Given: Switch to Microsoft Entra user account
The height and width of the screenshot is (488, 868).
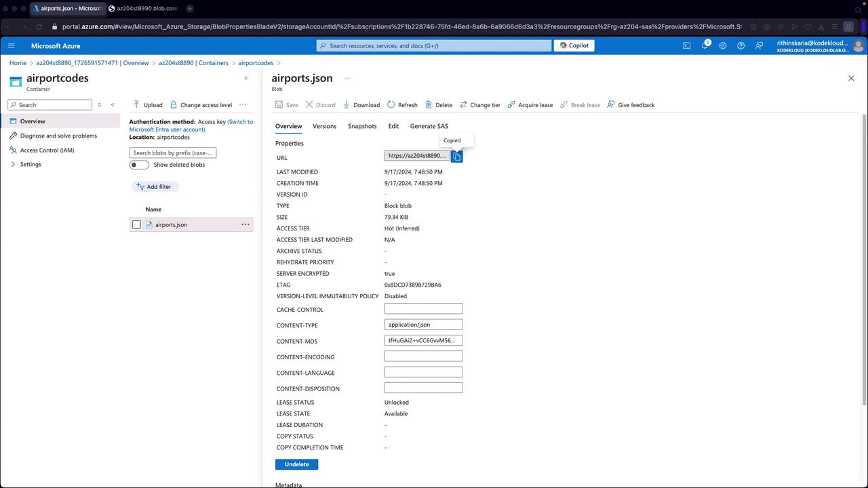Looking at the screenshot, I should pos(191,125).
